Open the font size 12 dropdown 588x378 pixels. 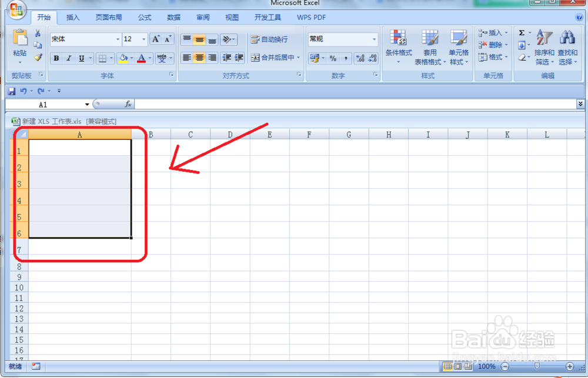143,39
